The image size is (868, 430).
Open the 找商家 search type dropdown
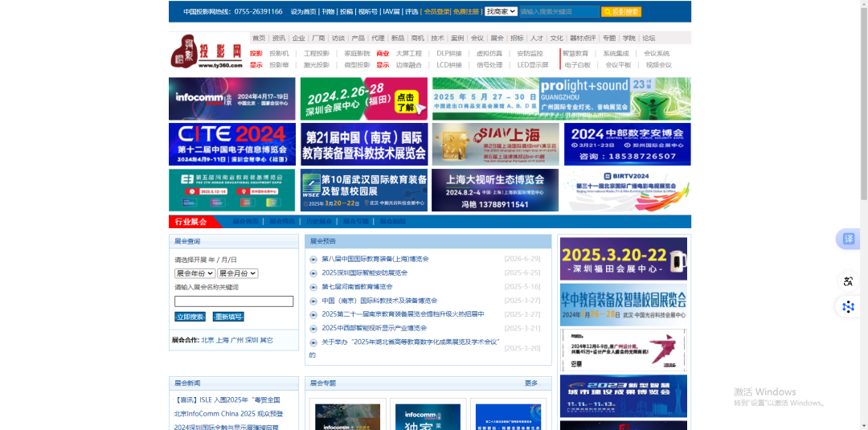click(501, 11)
